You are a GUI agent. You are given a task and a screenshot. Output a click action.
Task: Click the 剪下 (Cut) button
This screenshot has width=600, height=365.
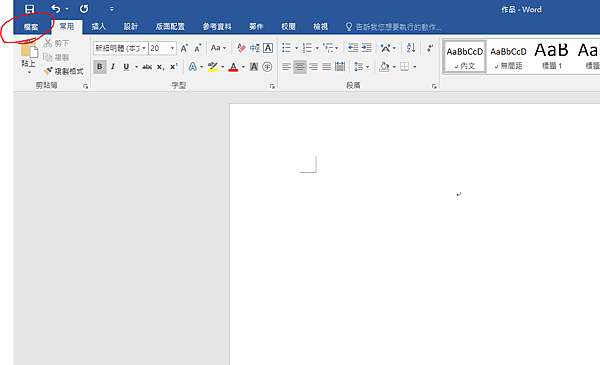56,43
